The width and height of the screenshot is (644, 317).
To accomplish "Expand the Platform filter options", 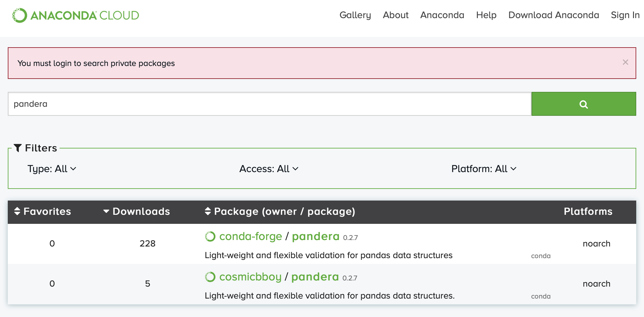I will coord(484,169).
